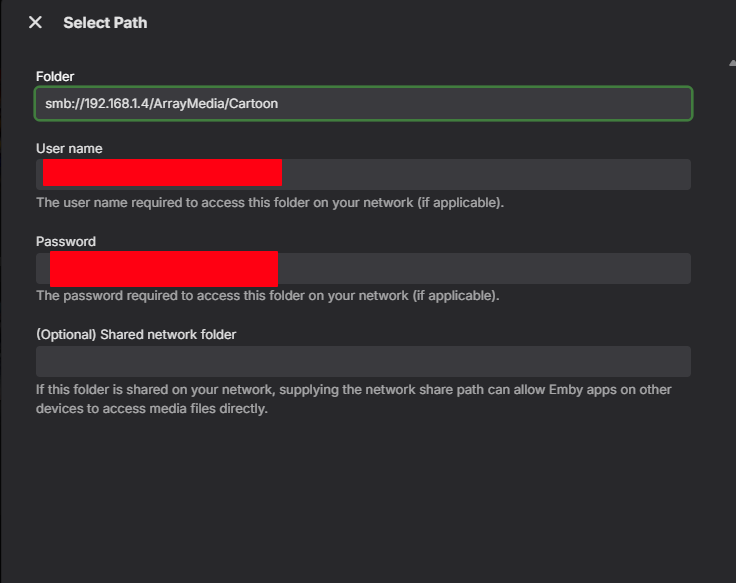Click the "(Optional) Shared network folder" label

point(136,334)
